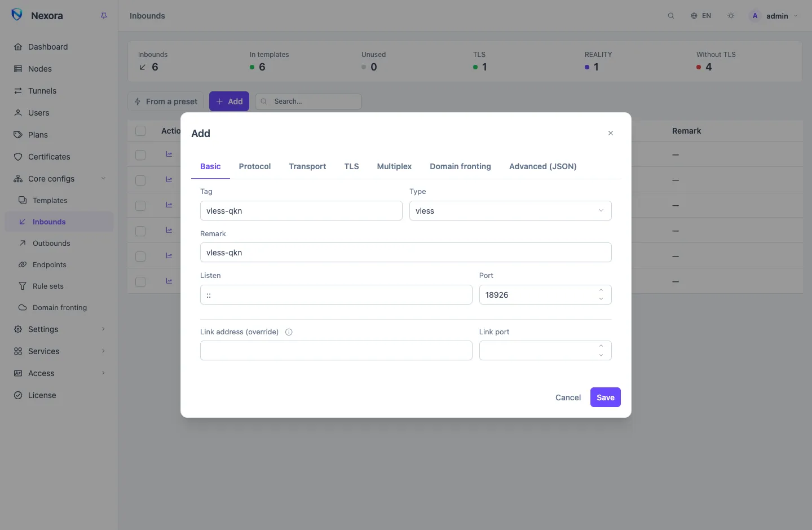Cancel the Add dialog
Image resolution: width=812 pixels, height=530 pixels.
coord(568,397)
